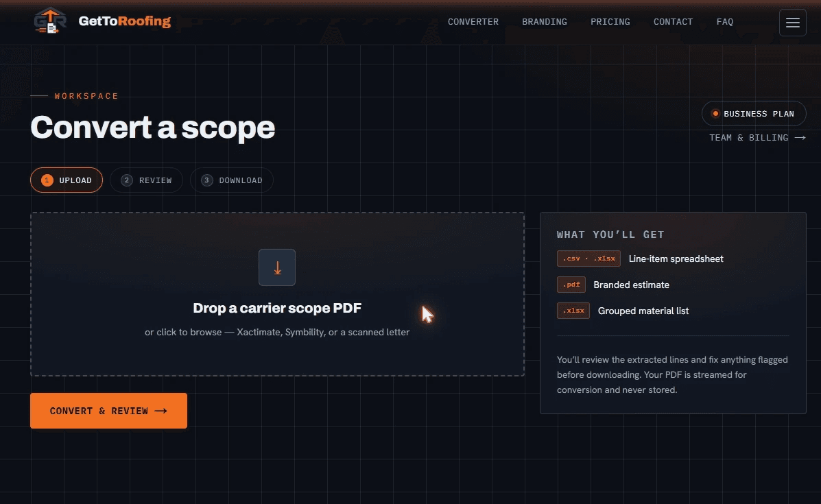821x504 pixels.
Task: Click the Workspace label
Action: coord(86,96)
